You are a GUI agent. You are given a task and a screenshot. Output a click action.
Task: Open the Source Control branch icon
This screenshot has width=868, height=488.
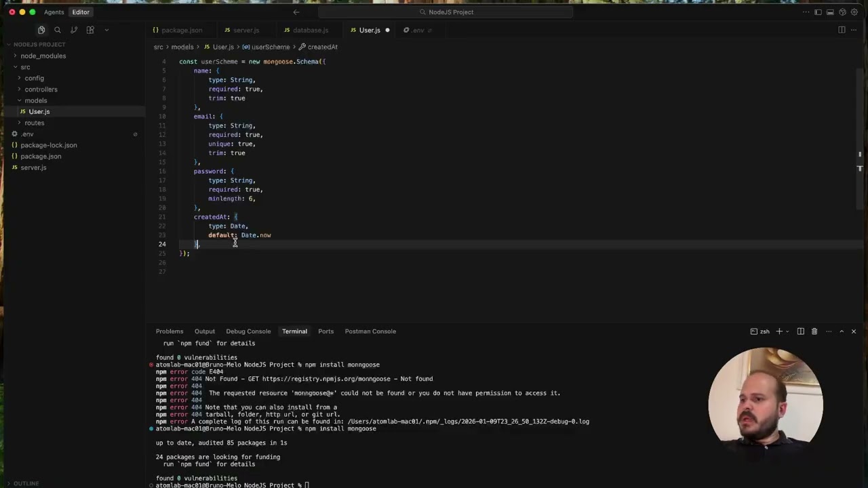click(74, 30)
